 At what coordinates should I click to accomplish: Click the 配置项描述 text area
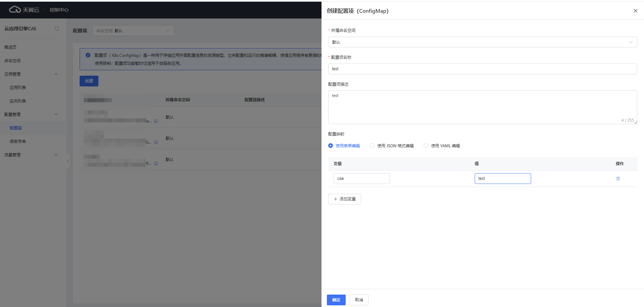[x=482, y=107]
